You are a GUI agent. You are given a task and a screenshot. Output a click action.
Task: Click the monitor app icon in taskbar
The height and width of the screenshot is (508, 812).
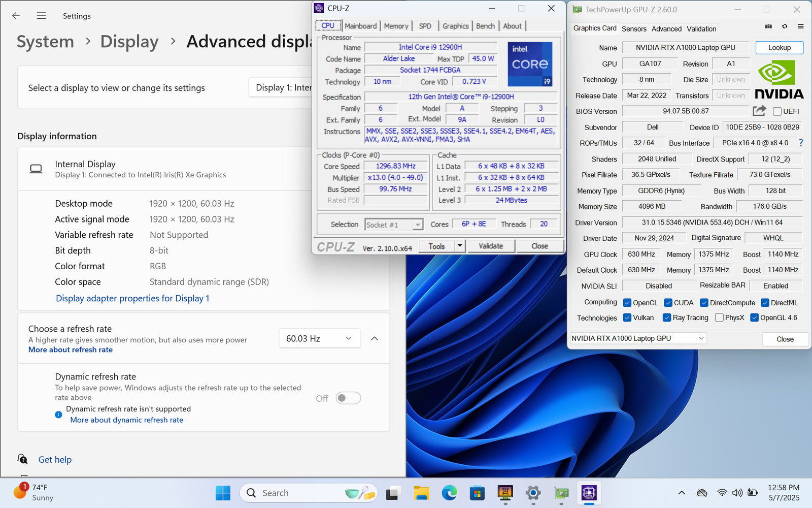click(x=505, y=493)
